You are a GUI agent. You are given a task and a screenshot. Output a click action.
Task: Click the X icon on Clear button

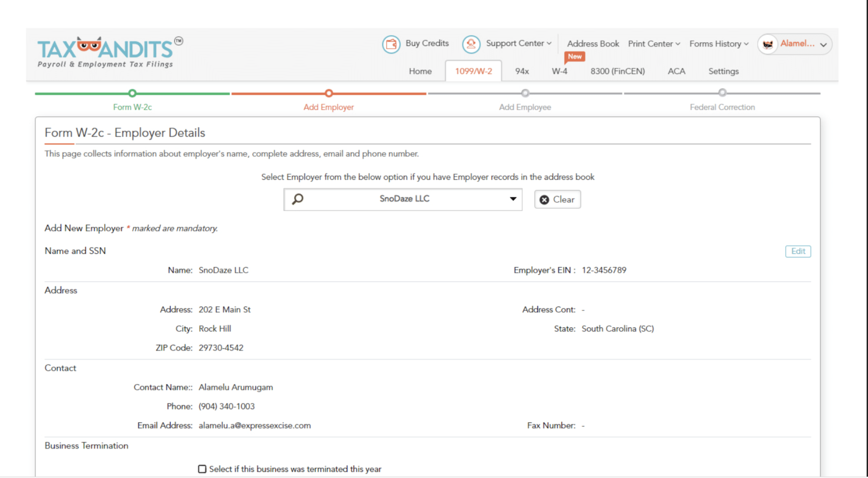tap(544, 200)
